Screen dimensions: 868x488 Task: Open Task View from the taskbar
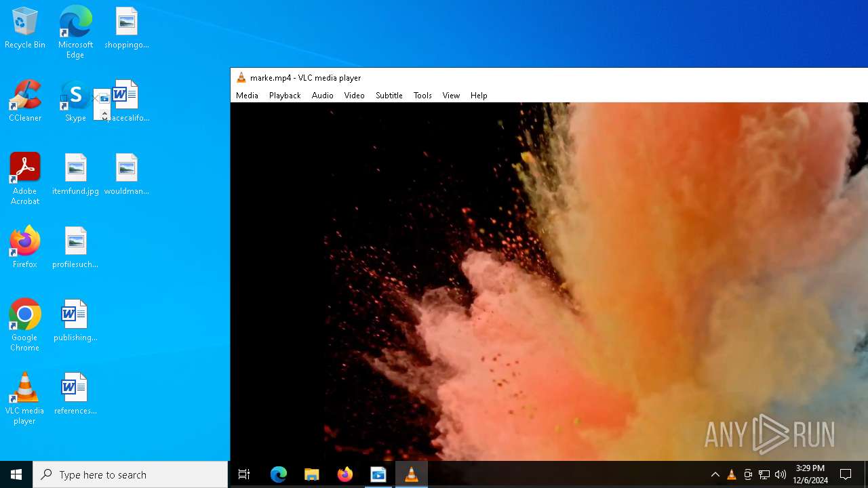coord(244,474)
